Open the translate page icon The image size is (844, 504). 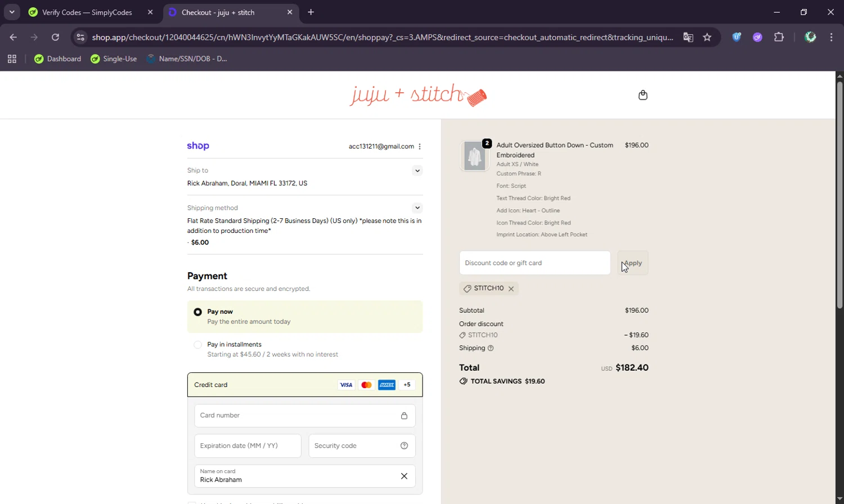click(x=688, y=37)
